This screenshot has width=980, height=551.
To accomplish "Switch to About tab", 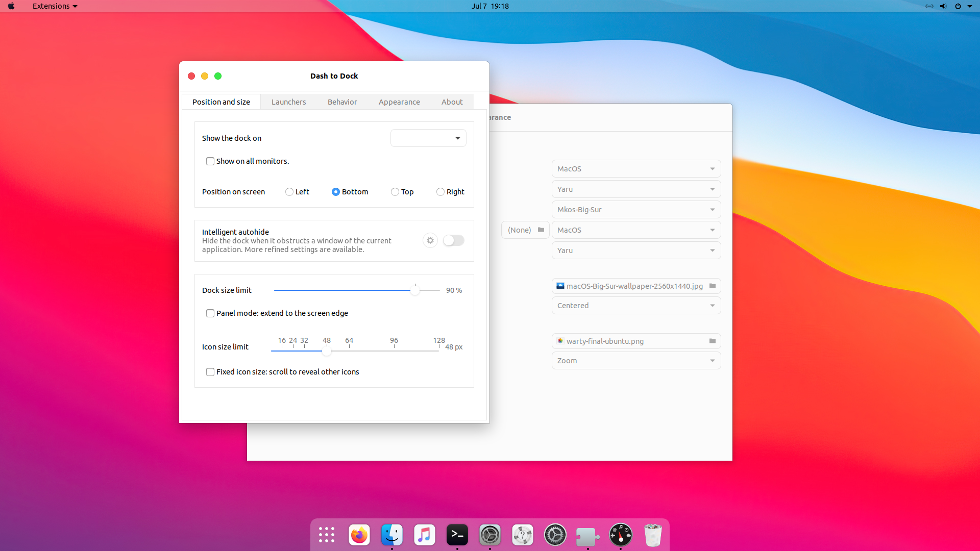I will 452,102.
